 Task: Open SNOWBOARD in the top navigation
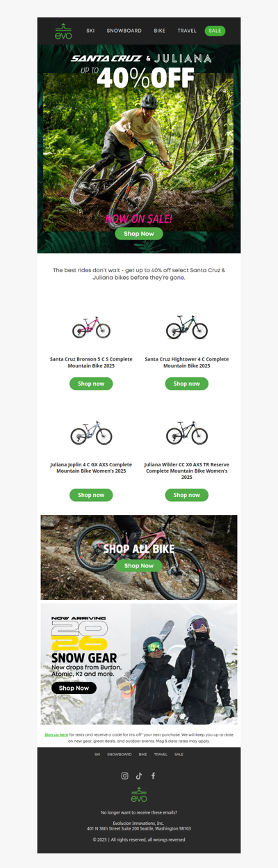[x=124, y=31]
